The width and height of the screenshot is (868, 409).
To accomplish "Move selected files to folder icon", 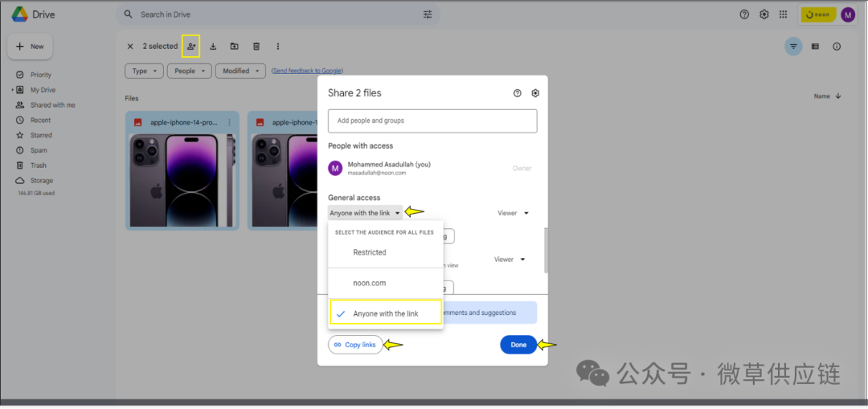I will tap(234, 47).
